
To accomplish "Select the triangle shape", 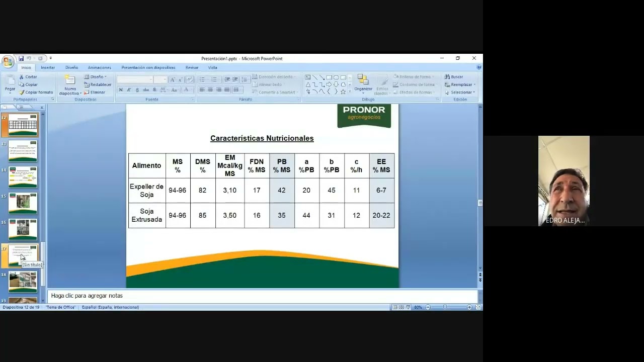I will click(308, 84).
